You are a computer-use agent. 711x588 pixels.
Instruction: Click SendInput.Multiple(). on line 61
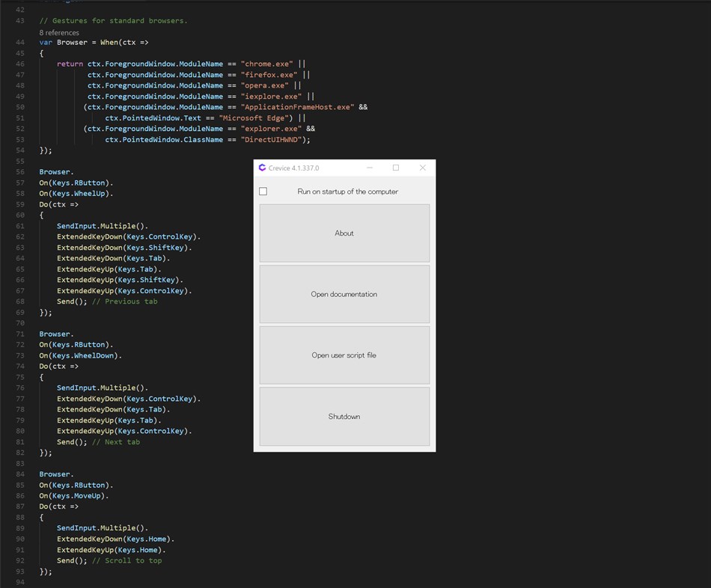(x=103, y=226)
